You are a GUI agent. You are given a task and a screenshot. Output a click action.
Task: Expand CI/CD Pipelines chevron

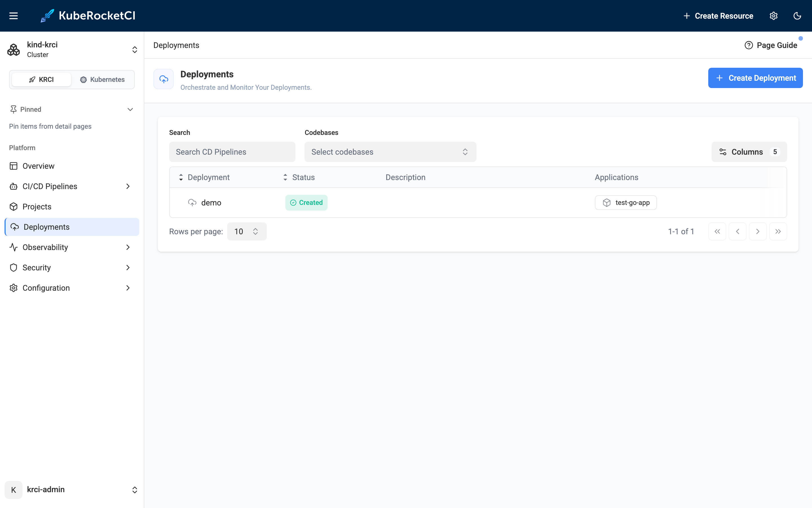pyautogui.click(x=128, y=186)
